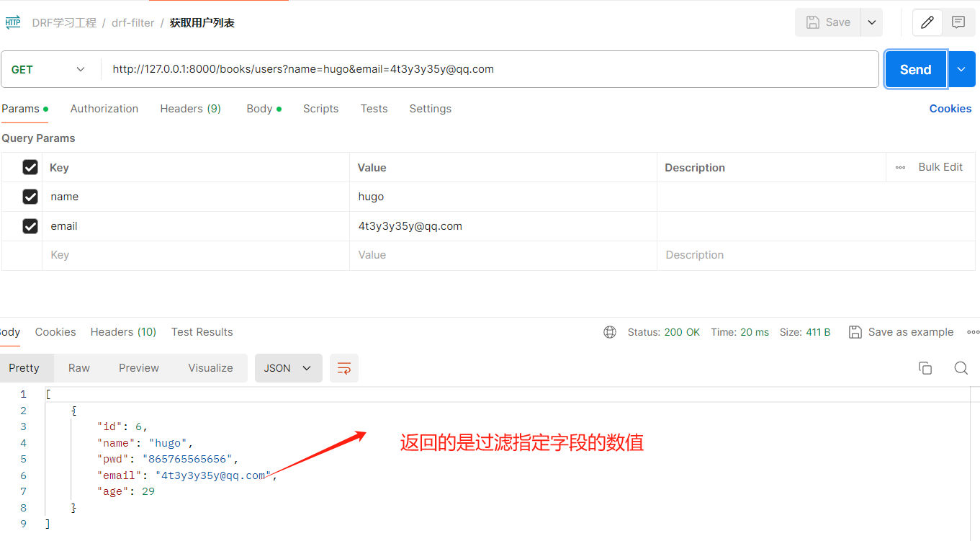This screenshot has width=980, height=541.
Task: Click the wrap lines icon
Action: click(x=344, y=368)
